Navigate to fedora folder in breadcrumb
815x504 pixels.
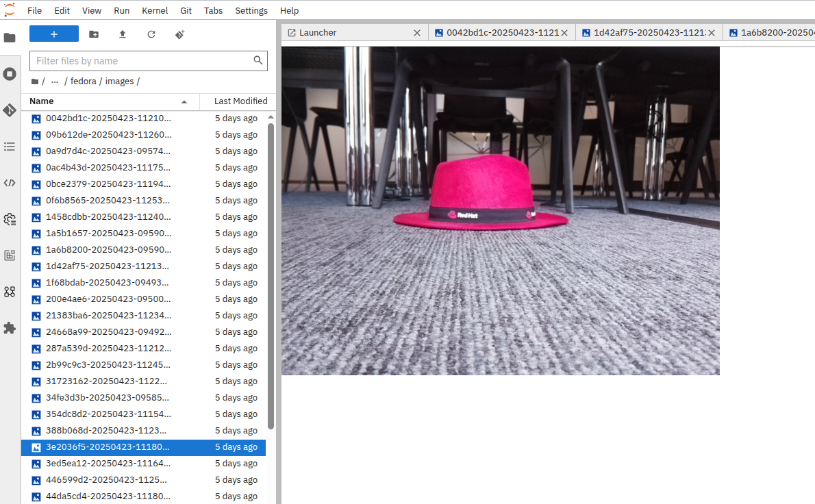pos(84,81)
